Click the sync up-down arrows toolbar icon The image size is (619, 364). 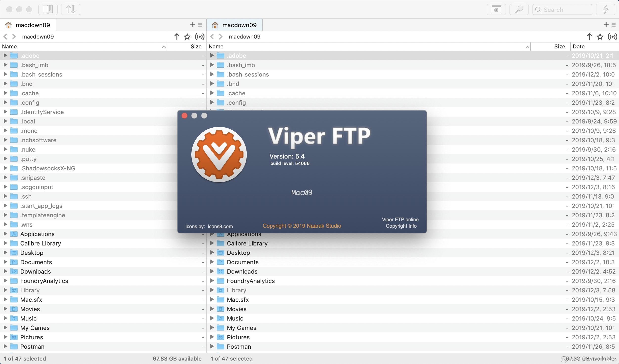click(71, 9)
